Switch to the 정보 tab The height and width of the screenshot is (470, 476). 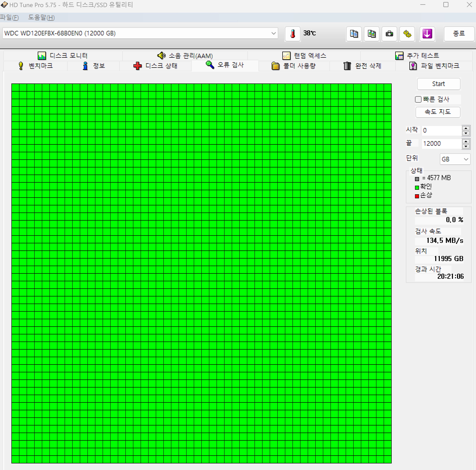tap(93, 66)
